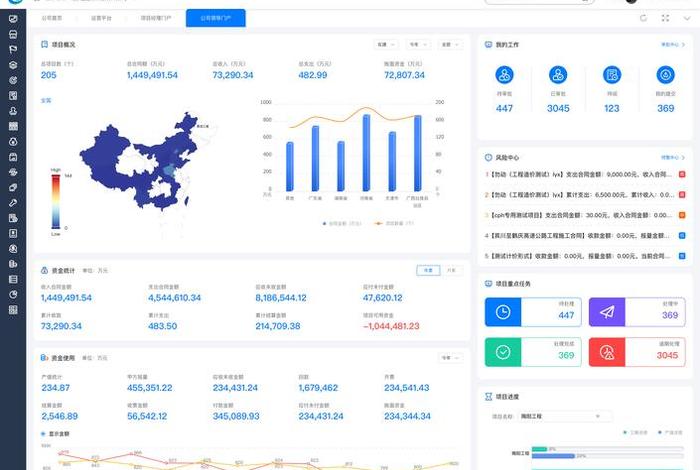
Task: Switch to the 公司首页 tab
Action: pos(51,18)
